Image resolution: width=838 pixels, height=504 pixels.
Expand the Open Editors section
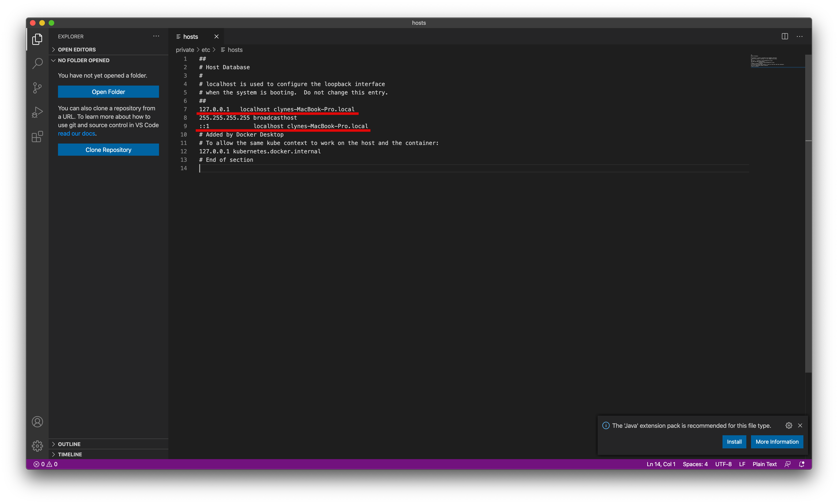pos(77,50)
